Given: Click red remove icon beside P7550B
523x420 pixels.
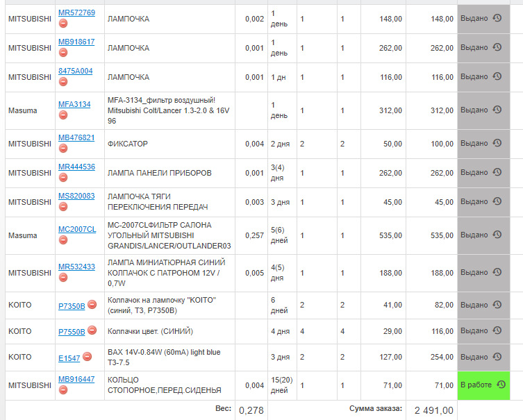Looking at the screenshot, I should click(x=92, y=330).
